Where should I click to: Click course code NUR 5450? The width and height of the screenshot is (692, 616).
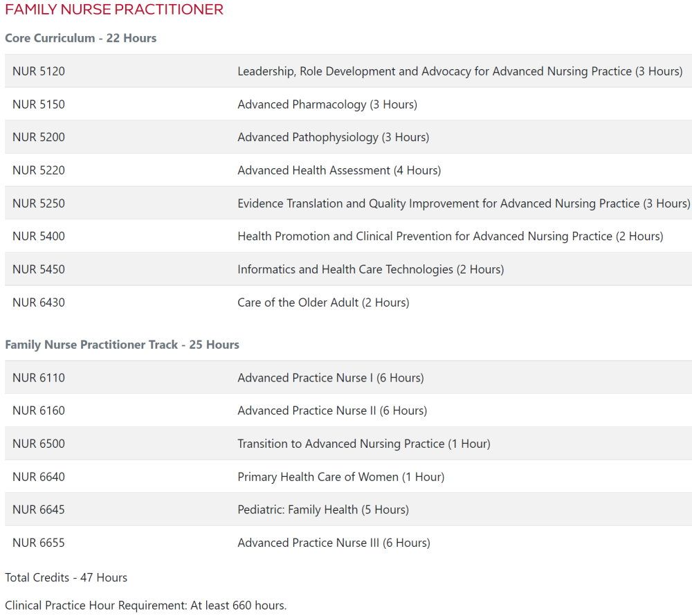click(x=39, y=269)
